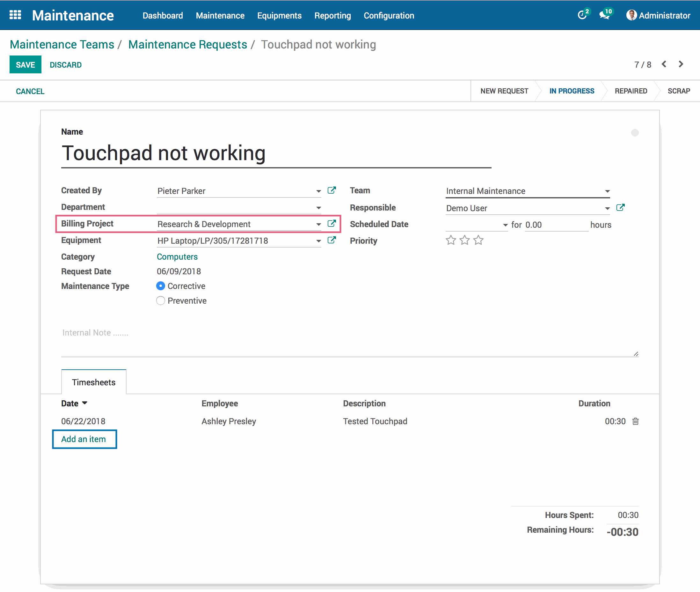Open Created By external link icon
Viewport: 700px width, 592px height.
point(332,190)
